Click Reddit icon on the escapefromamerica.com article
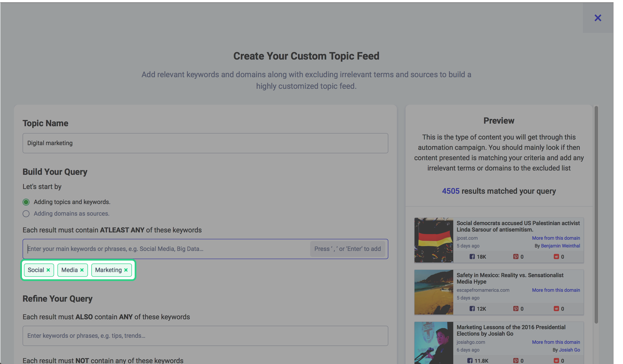This screenshot has width=623, height=364. [x=556, y=309]
